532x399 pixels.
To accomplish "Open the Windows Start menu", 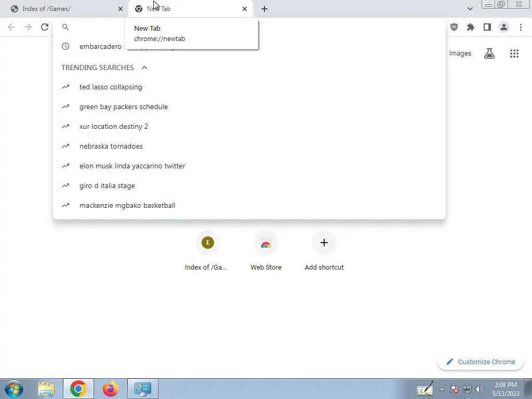I will [14, 389].
